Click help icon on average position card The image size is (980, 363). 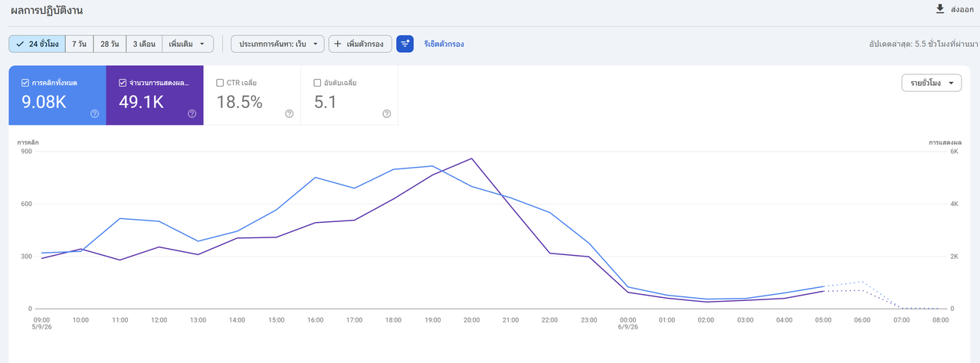387,113
